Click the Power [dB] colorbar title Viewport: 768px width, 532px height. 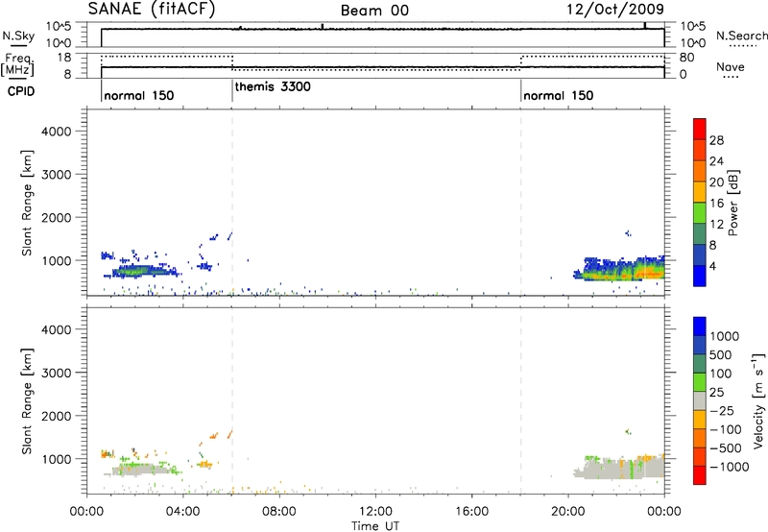click(x=732, y=203)
